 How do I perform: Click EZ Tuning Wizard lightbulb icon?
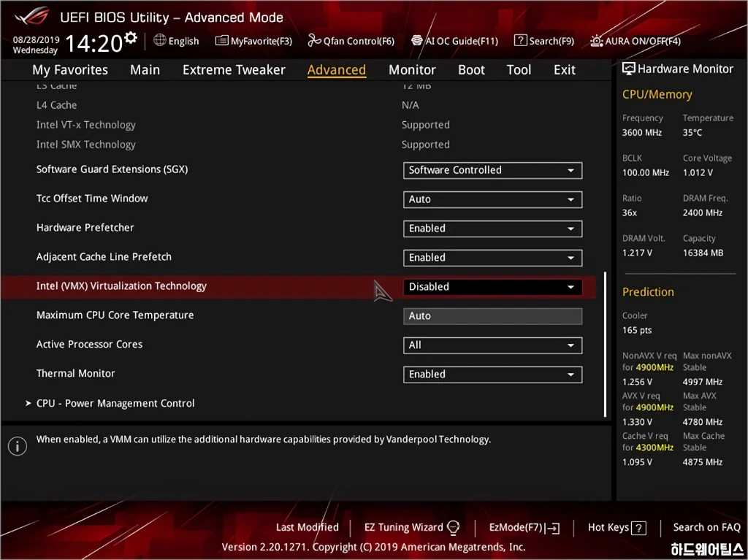453,528
